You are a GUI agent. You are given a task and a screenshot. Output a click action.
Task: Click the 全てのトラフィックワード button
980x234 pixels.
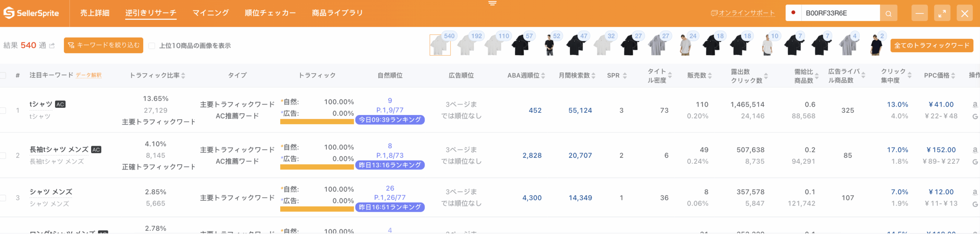[932, 45]
